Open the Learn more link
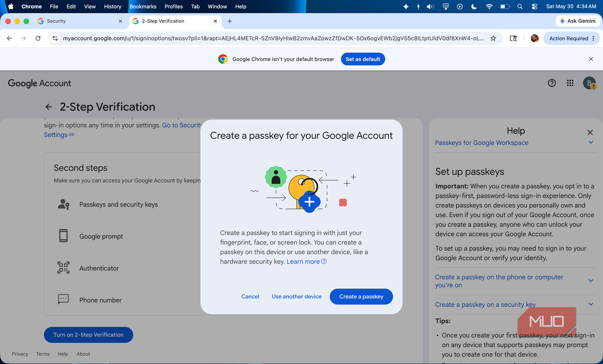 307,261
